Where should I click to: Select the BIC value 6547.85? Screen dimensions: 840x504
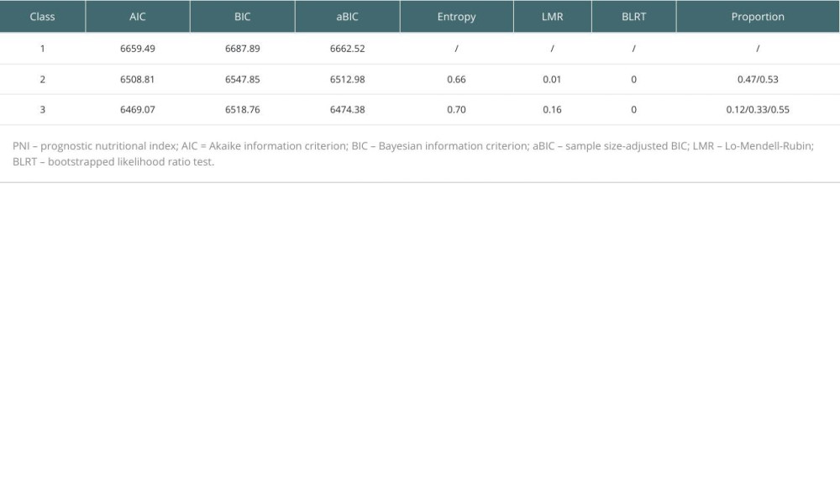pos(243,79)
